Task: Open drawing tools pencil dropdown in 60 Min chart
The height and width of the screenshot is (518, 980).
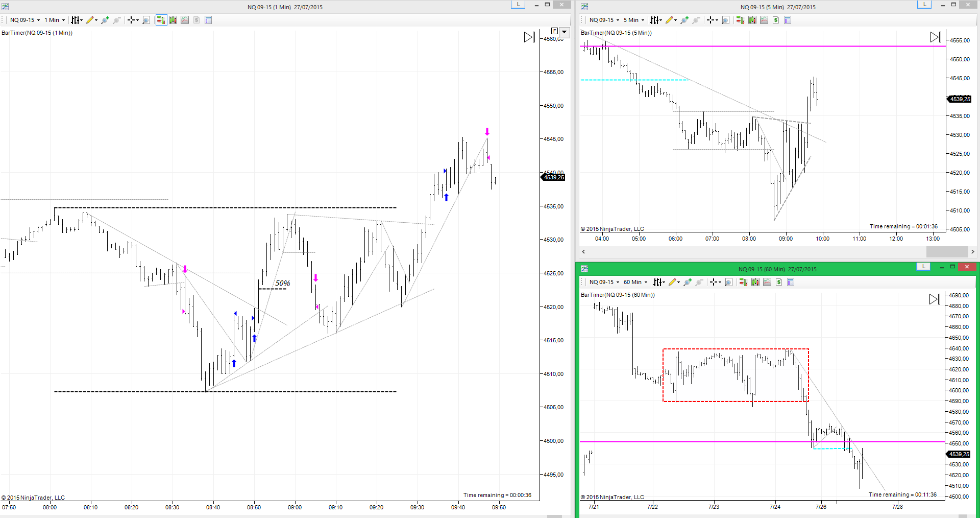Action: (x=674, y=282)
